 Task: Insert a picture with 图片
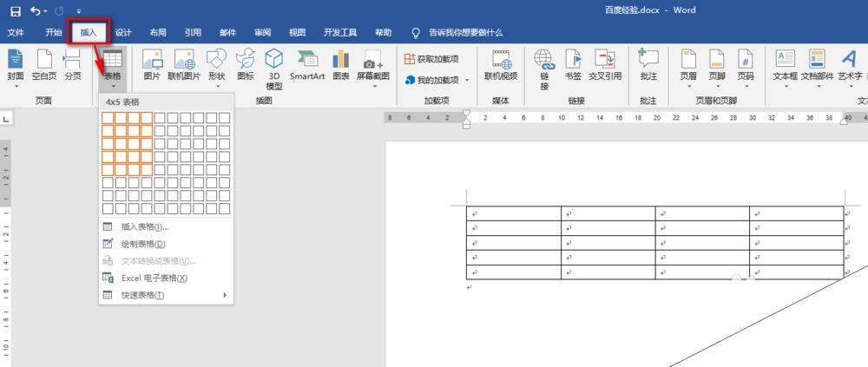tap(152, 65)
